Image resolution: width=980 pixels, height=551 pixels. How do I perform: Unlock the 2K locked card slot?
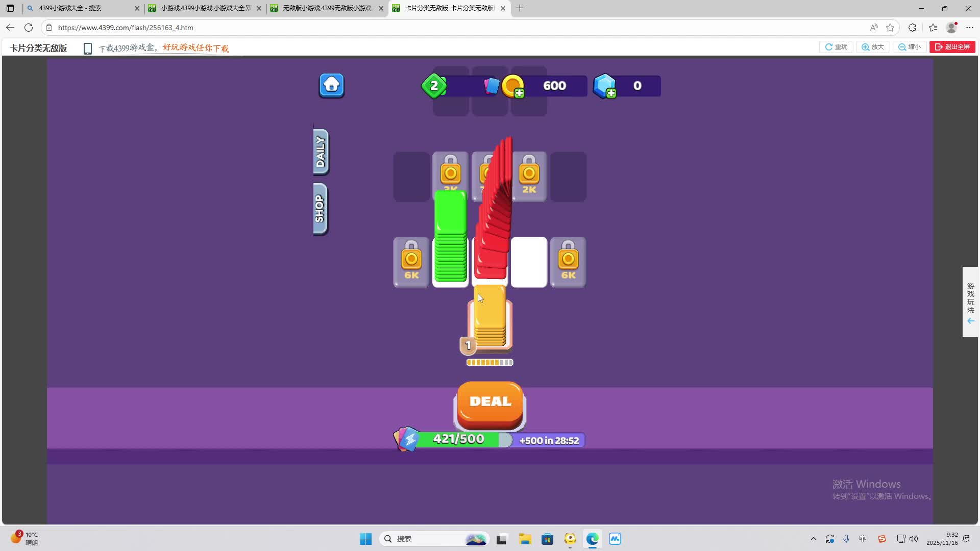pos(529,177)
